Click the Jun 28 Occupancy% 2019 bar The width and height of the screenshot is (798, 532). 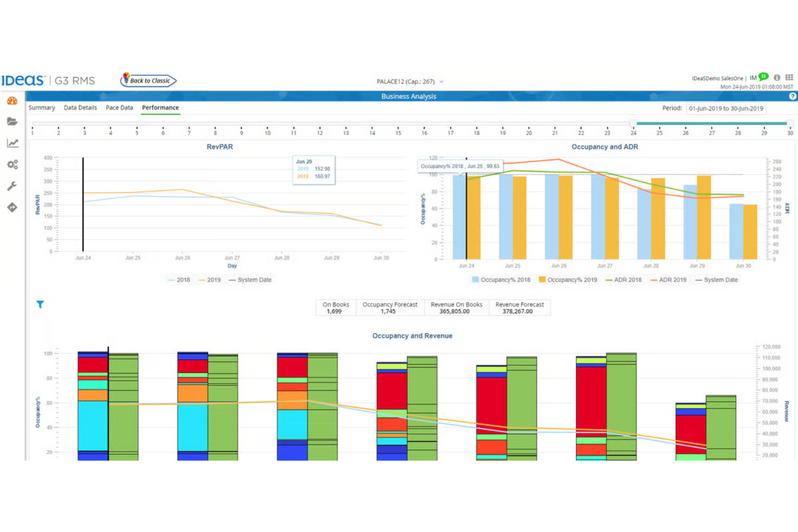coord(658,219)
